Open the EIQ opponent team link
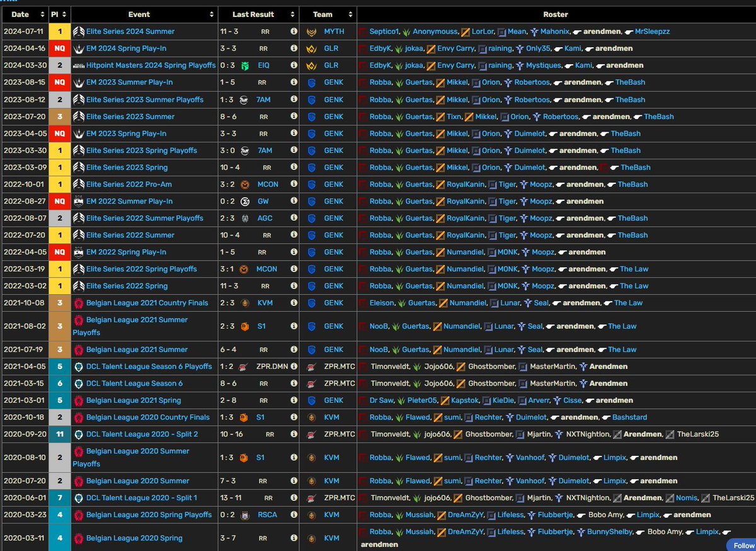The image size is (756, 551). pyautogui.click(x=265, y=65)
